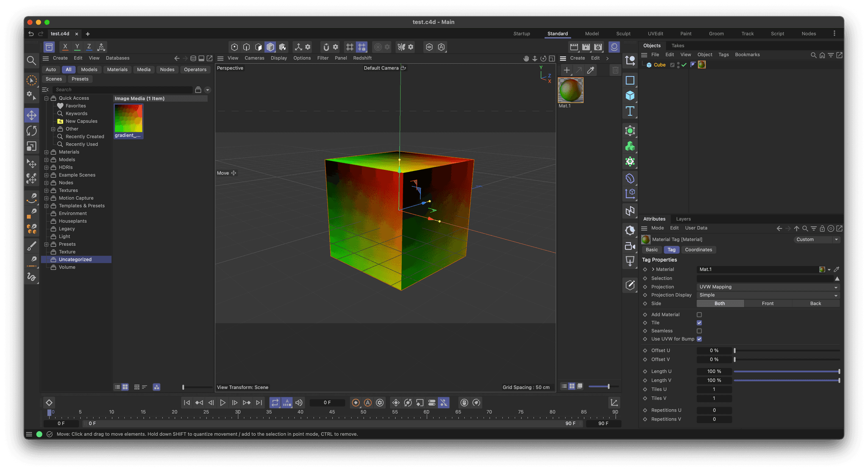Adjust the Offset U slider

point(787,351)
